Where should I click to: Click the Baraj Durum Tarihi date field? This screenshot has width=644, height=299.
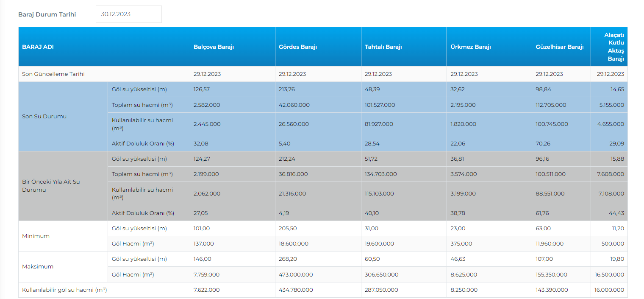(128, 14)
